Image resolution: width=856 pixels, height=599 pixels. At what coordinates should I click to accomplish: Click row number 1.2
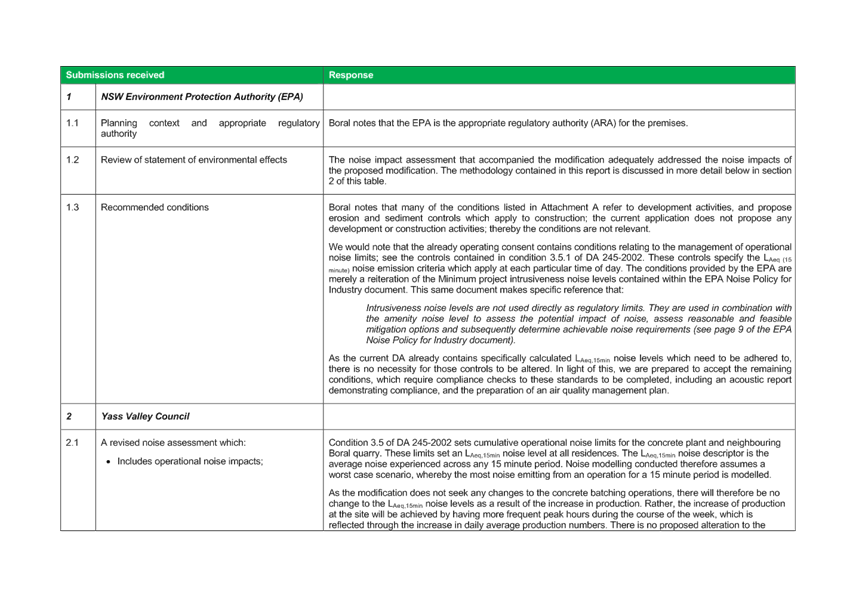click(x=72, y=159)
